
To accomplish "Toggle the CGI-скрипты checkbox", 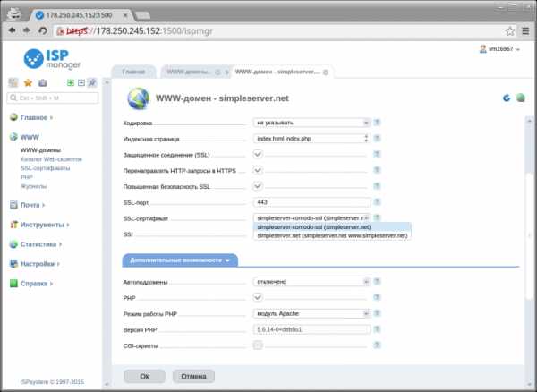I will point(258,345).
